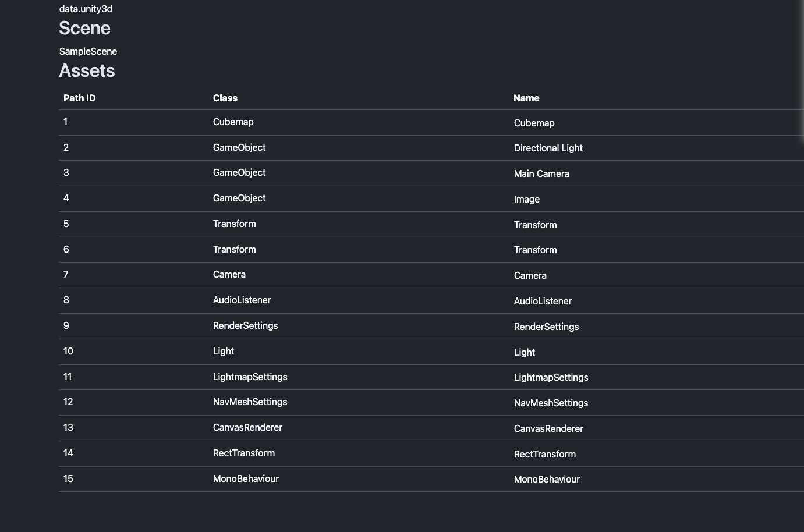
Task: Select Path ID 6 Transform name cell
Action: point(535,250)
